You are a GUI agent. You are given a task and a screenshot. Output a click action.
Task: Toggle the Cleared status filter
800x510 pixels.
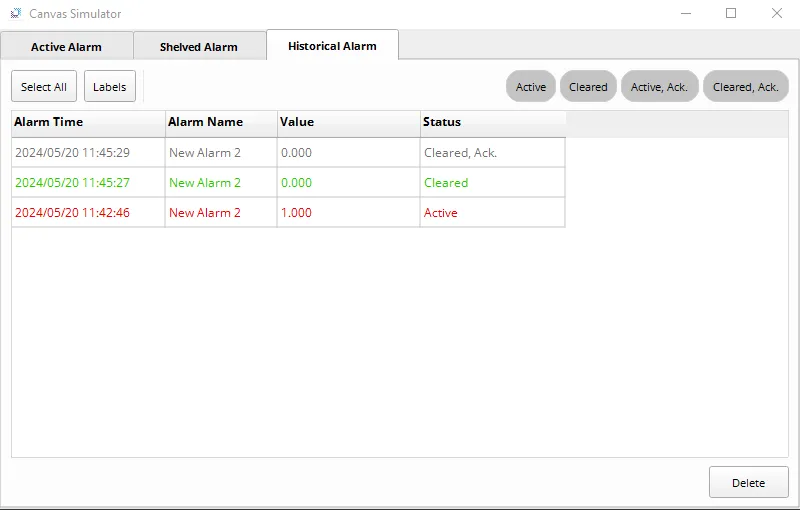pyautogui.click(x=588, y=87)
